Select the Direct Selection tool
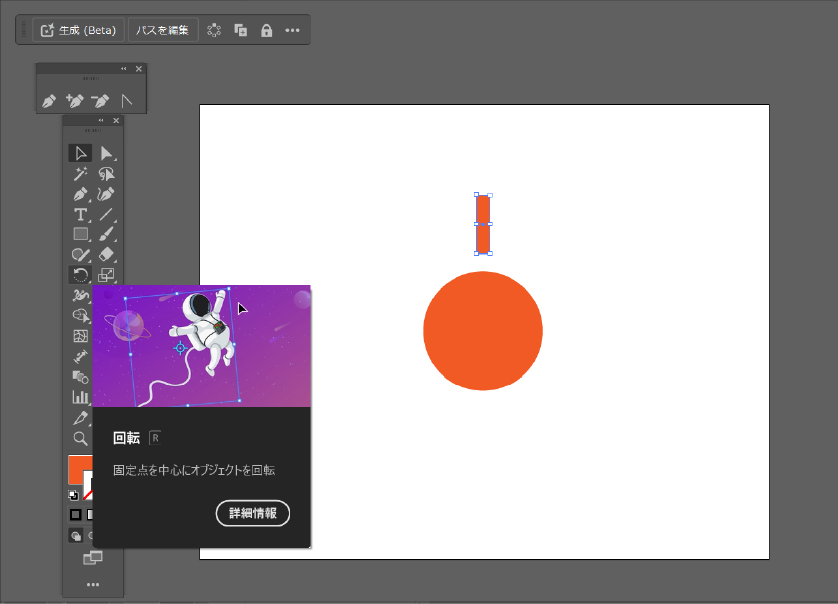The image size is (838, 604). tap(106, 153)
